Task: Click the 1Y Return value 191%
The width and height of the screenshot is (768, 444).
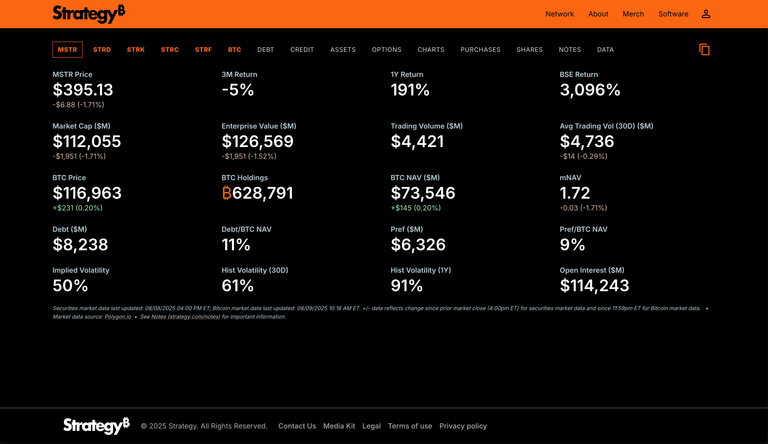Action: 410,90
